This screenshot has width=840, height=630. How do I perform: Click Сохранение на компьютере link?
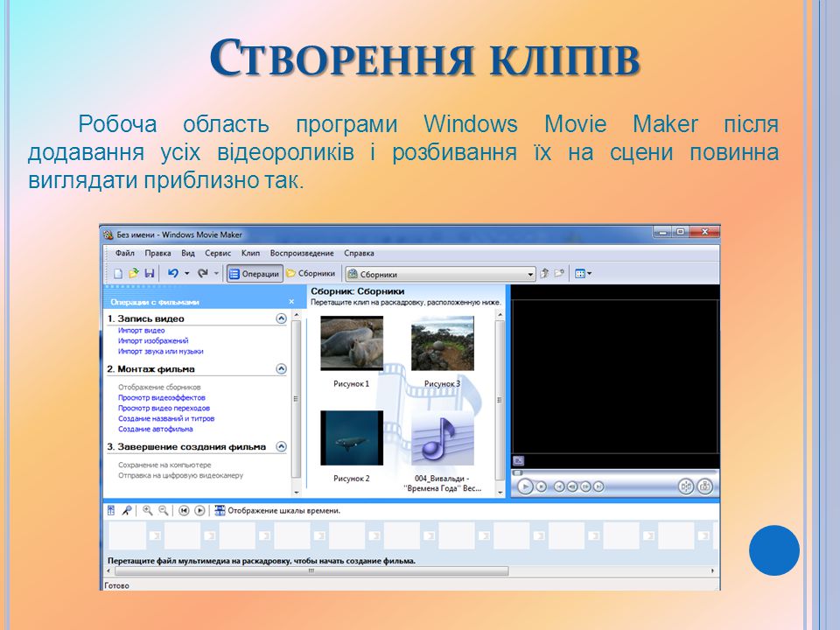[x=165, y=465]
